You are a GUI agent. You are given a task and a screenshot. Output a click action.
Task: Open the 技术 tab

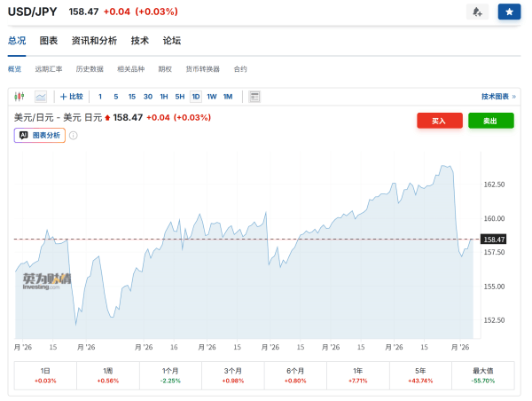click(140, 41)
